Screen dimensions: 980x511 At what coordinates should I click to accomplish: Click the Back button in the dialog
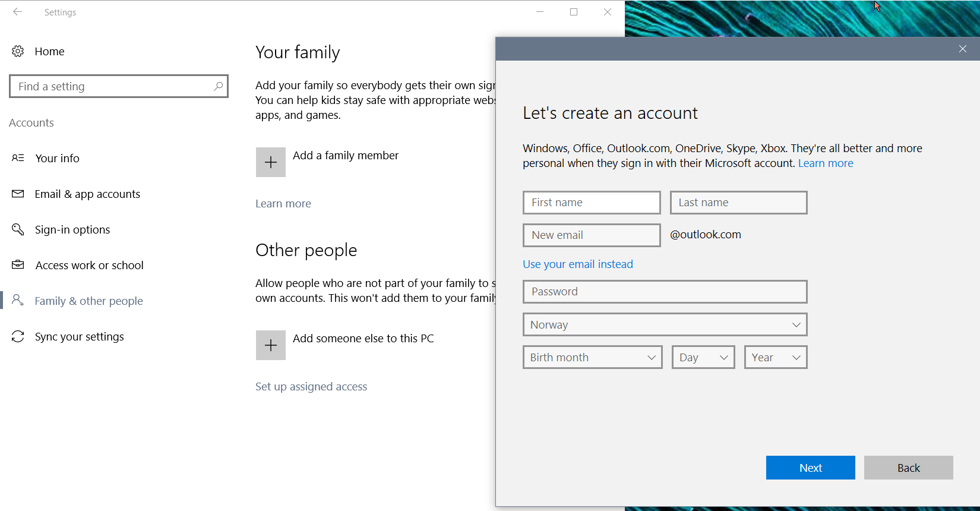pyautogui.click(x=909, y=468)
